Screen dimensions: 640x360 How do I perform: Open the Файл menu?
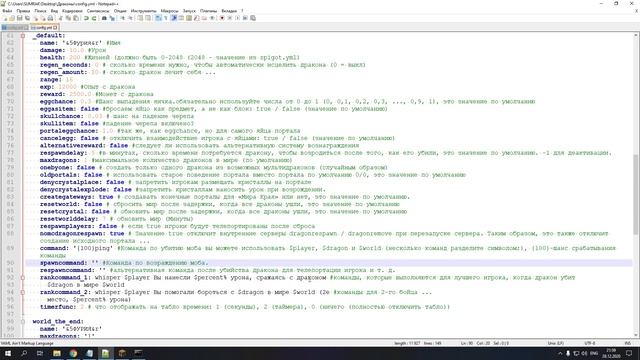(7, 11)
